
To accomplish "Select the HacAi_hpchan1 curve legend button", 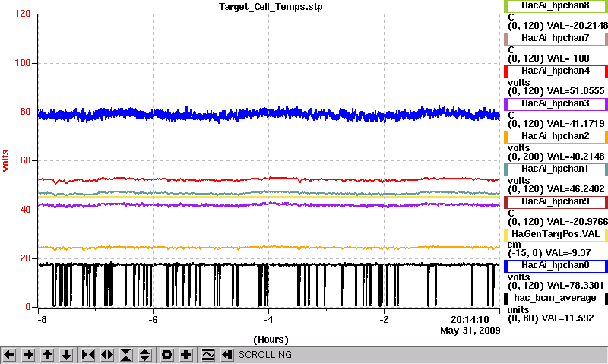I will point(556,169).
